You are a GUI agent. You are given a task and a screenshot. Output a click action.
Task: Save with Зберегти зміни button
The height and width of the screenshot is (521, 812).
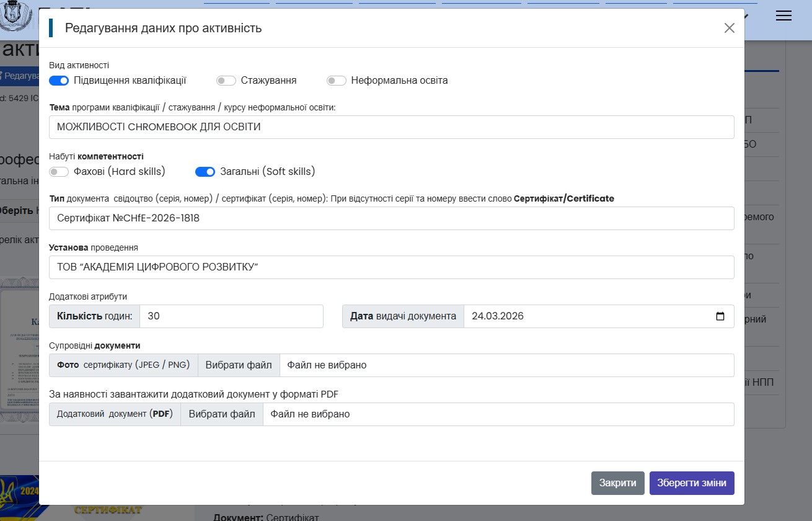coord(692,483)
